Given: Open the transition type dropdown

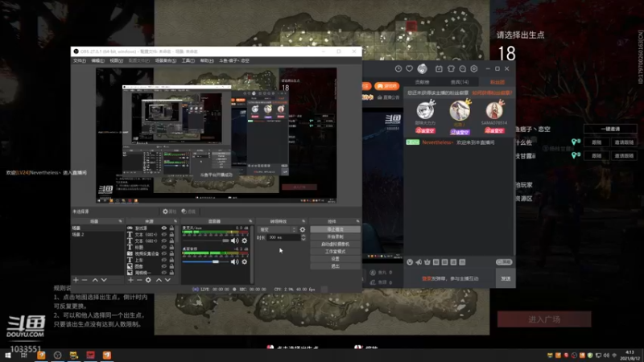Looking at the screenshot, I should (x=278, y=230).
